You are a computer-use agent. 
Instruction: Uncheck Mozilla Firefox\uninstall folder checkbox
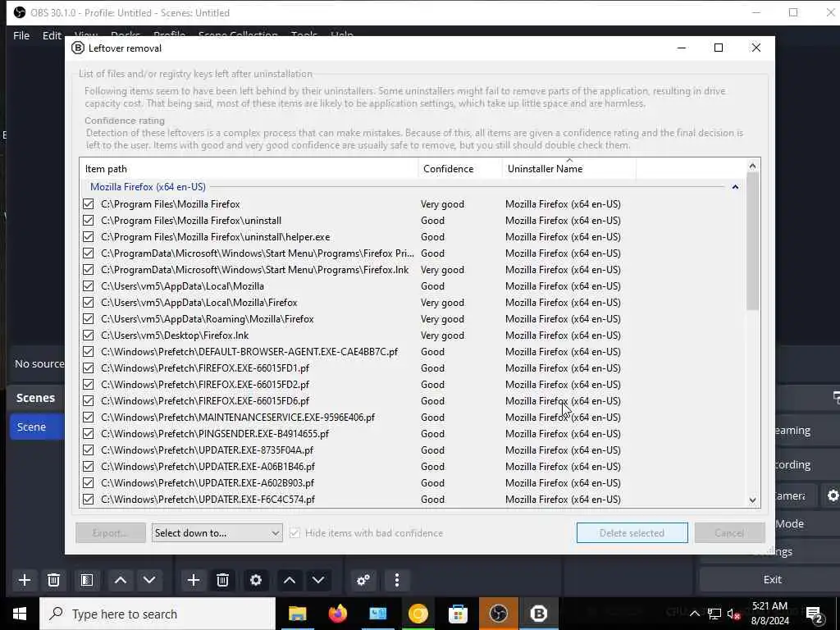pyautogui.click(x=89, y=221)
